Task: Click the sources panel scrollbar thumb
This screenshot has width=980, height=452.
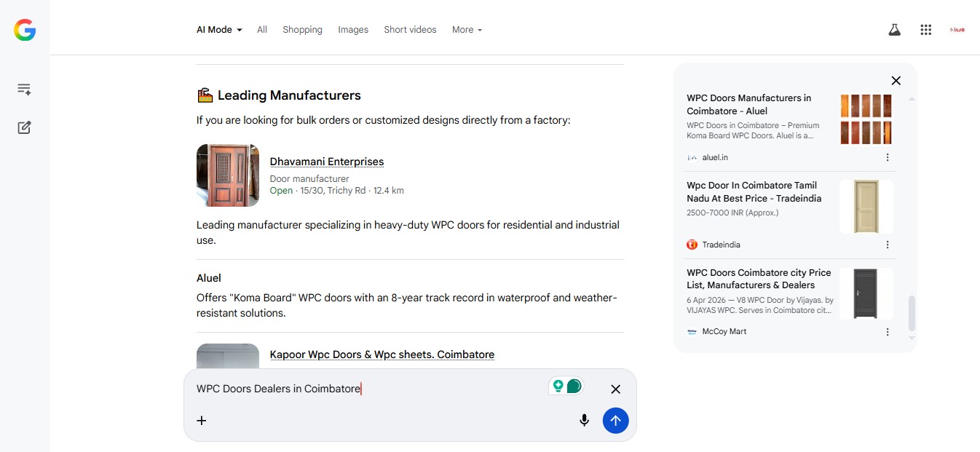Action: pyautogui.click(x=912, y=314)
